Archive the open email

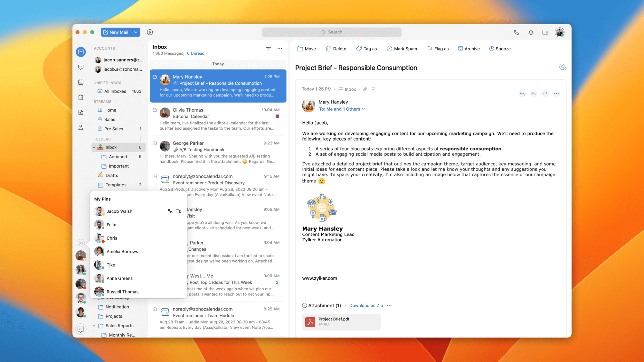pos(469,49)
